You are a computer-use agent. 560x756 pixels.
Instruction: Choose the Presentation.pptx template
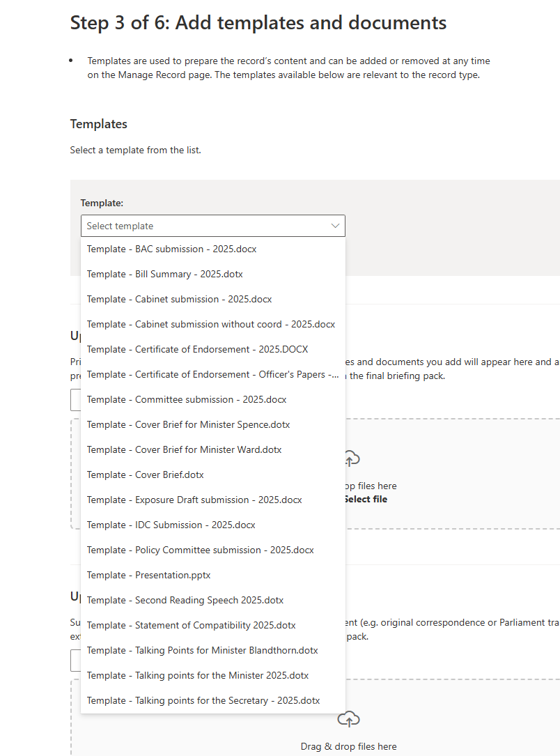point(148,575)
